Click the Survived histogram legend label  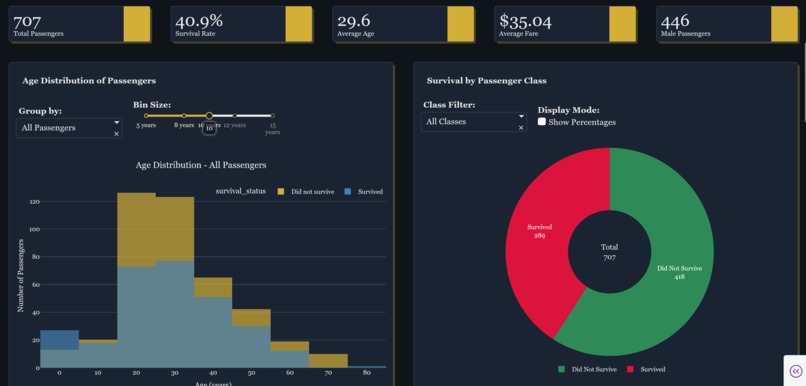click(x=370, y=192)
